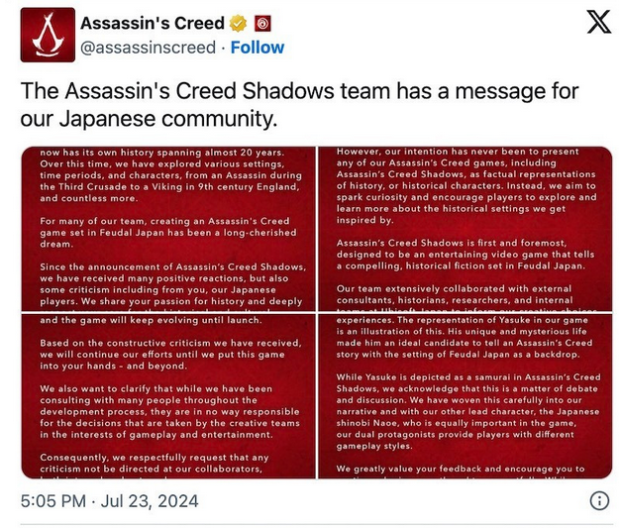
Task: Open the X logo in the corner
Action: [597, 24]
